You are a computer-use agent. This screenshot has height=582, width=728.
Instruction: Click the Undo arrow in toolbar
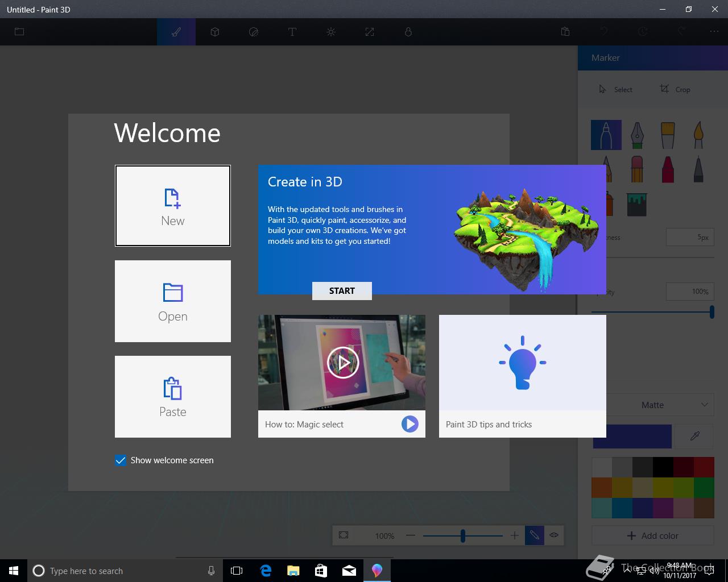point(604,32)
